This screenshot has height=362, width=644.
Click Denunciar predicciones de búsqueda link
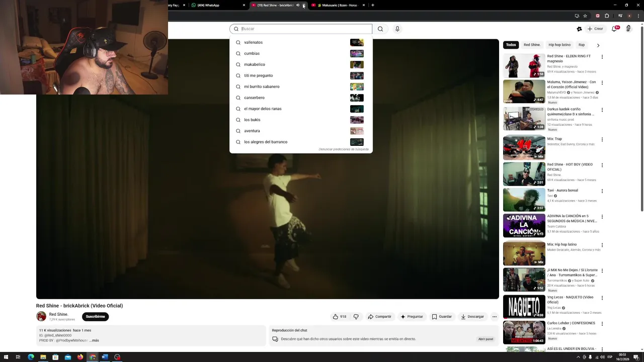344,149
